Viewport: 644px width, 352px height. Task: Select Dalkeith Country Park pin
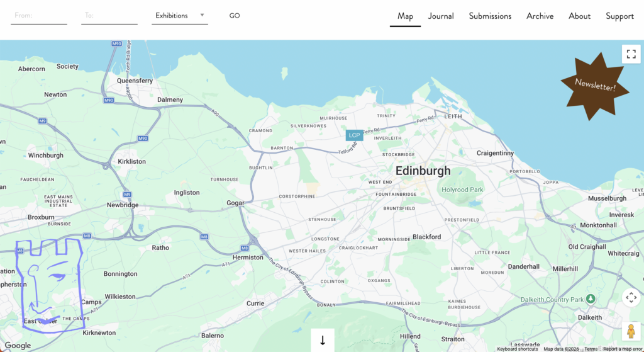[x=591, y=299]
